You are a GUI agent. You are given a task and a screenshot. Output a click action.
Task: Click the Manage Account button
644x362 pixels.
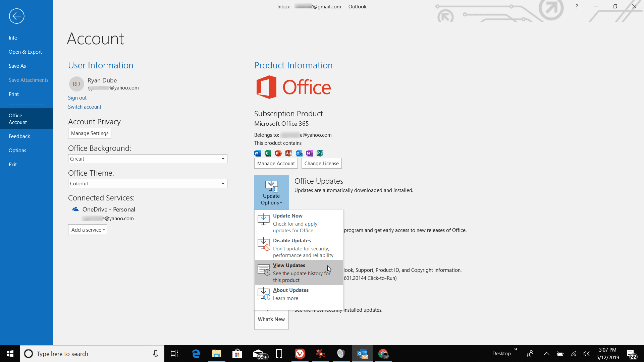[x=276, y=163]
